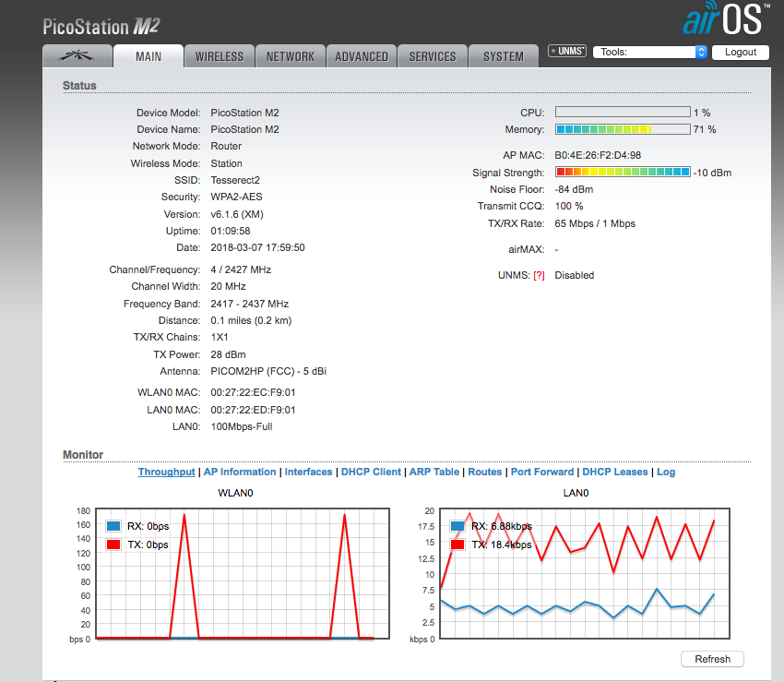Select AP MAC B0:4E:26:F2:D4:98
784x682 pixels.
(598, 155)
